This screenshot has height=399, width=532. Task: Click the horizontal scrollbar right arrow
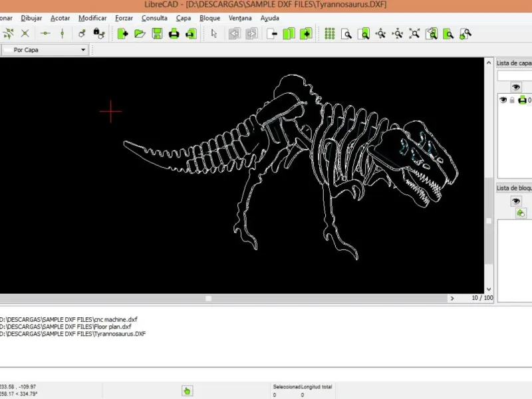click(452, 298)
